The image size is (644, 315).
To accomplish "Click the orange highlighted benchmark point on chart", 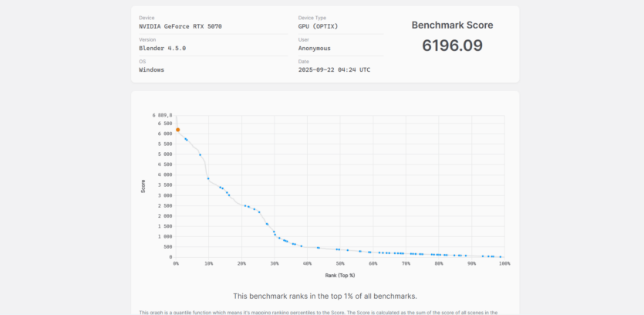I will coord(177,130).
